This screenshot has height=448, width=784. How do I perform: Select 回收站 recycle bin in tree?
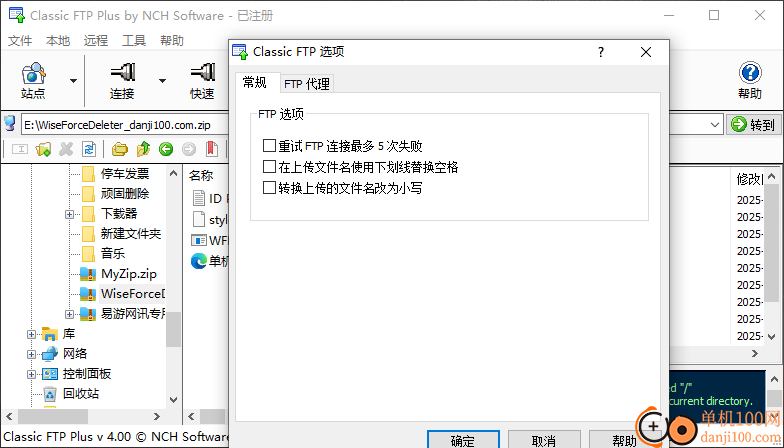[x=80, y=394]
